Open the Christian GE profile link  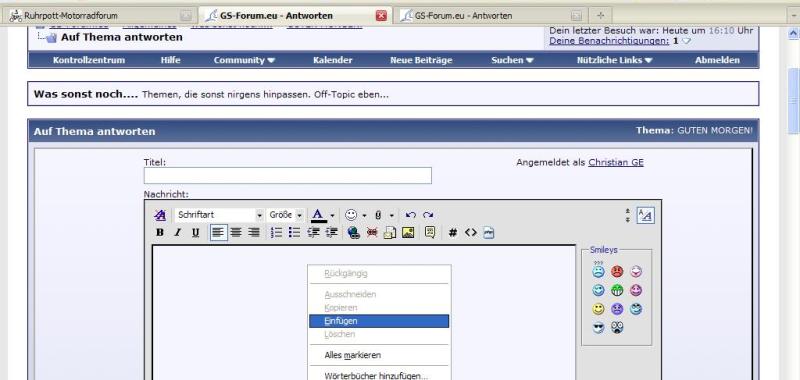tap(616, 162)
